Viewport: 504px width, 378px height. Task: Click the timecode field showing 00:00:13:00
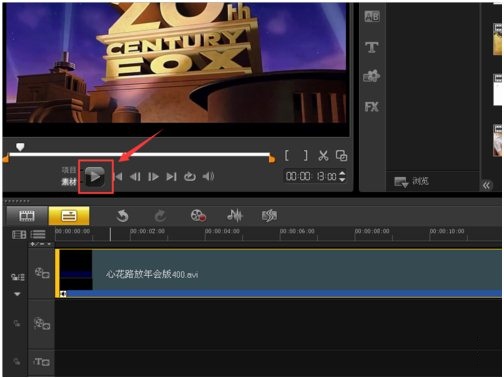(311, 176)
